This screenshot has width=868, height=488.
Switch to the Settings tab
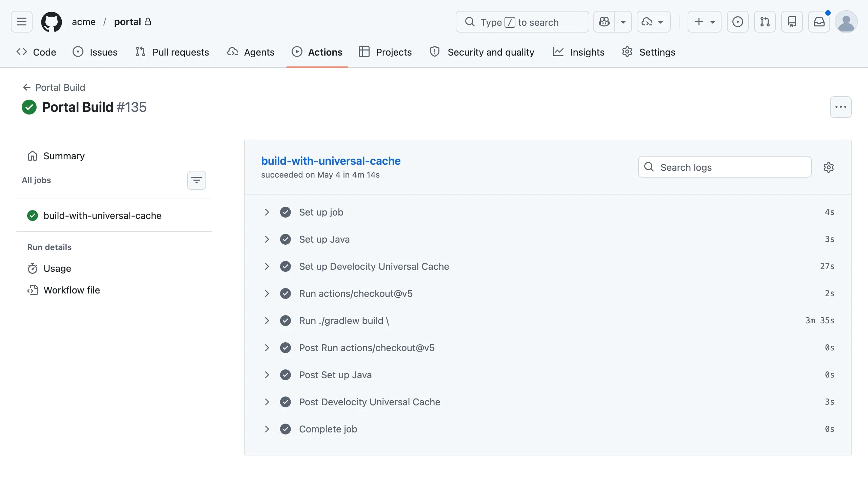coord(649,52)
